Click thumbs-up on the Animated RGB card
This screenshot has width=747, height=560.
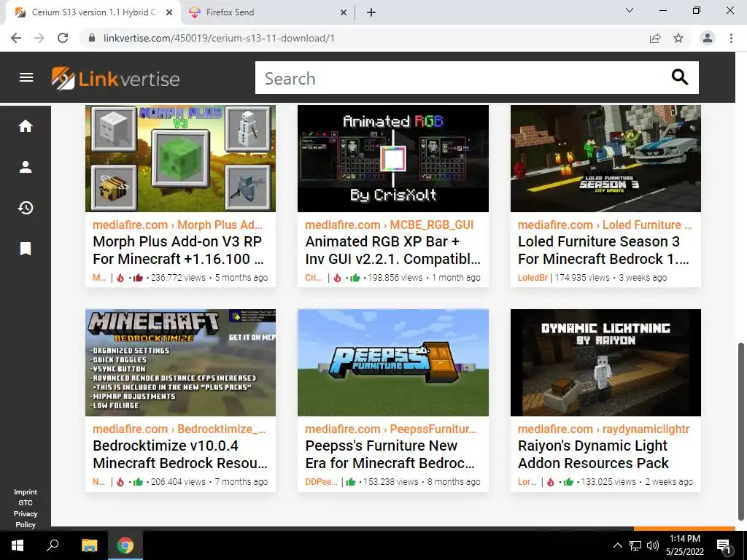click(355, 278)
